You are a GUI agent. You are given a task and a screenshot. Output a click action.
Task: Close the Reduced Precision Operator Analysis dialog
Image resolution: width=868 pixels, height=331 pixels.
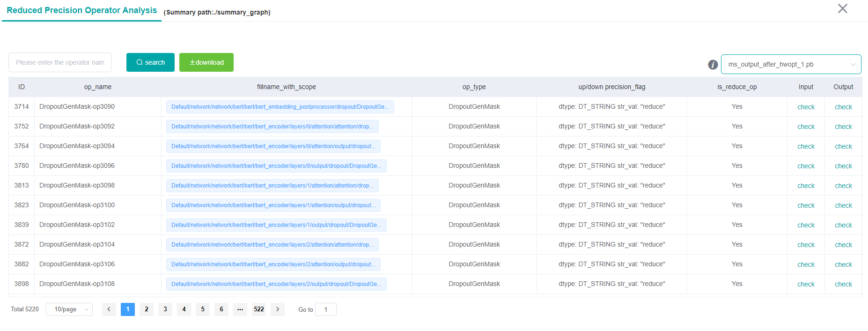coord(842,9)
